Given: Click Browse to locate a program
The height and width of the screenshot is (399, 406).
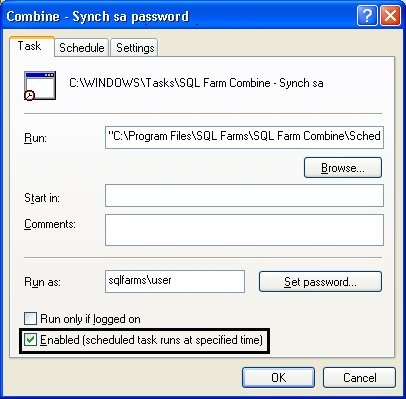Looking at the screenshot, I should (x=343, y=168).
